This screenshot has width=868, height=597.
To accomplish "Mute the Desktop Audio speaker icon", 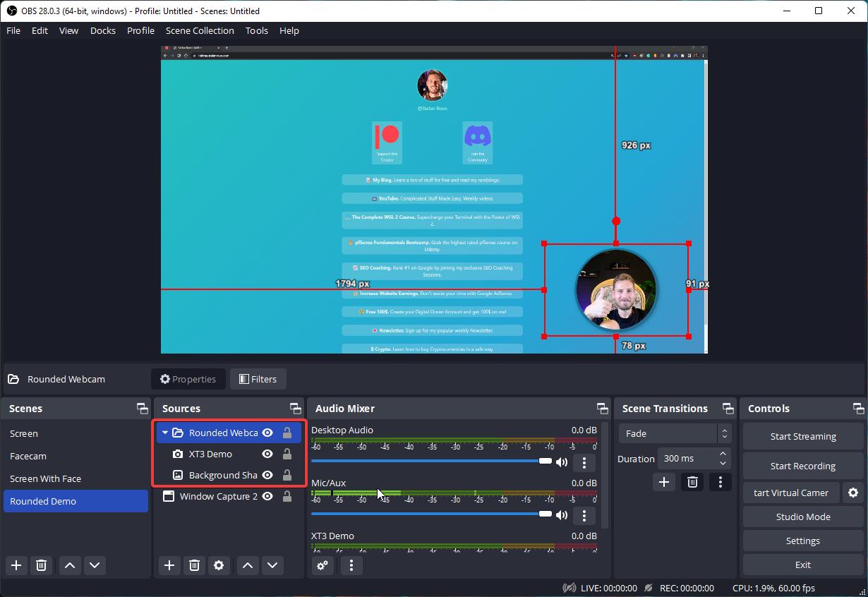I will pyautogui.click(x=562, y=462).
